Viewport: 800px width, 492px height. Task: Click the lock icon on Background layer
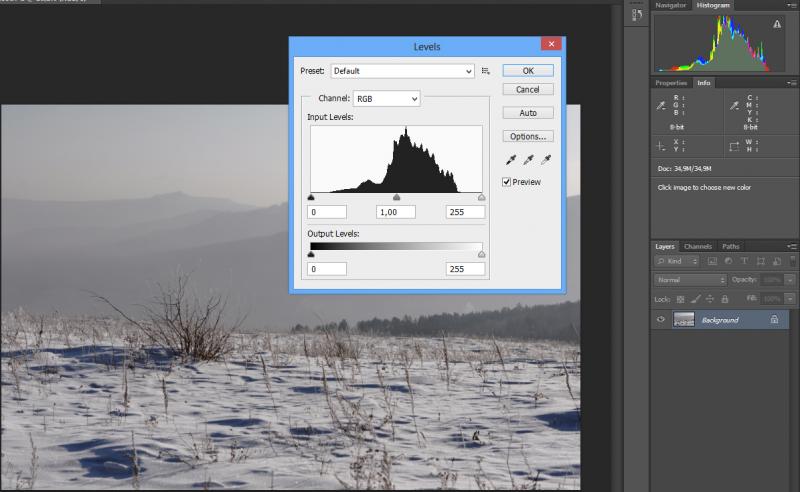coord(774,319)
